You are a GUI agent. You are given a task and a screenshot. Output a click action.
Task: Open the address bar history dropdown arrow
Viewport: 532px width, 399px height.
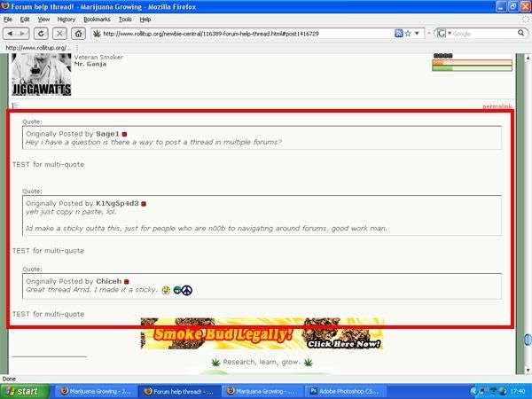point(417,34)
